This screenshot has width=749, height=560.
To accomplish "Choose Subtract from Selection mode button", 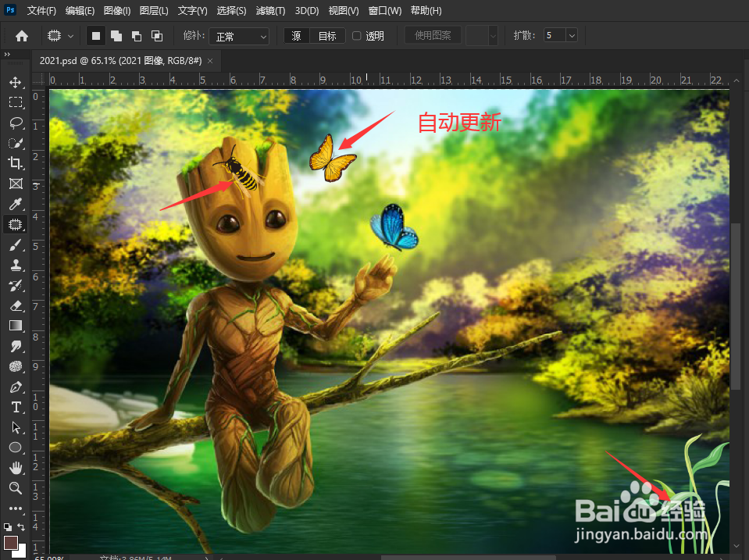I will point(137,36).
